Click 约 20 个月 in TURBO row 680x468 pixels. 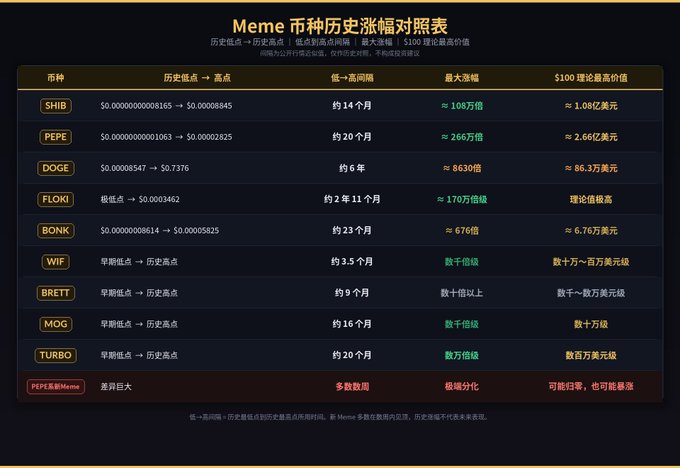(x=352, y=356)
